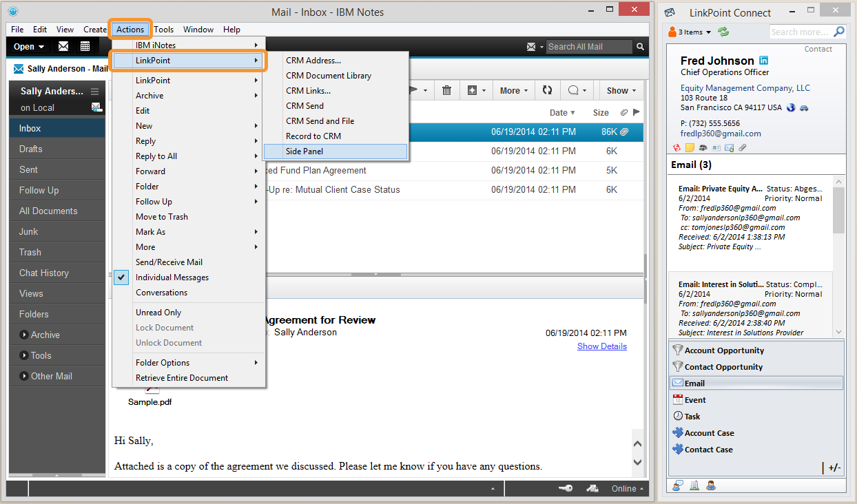Click Show Details link
The height and width of the screenshot is (504, 857).
[602, 346]
